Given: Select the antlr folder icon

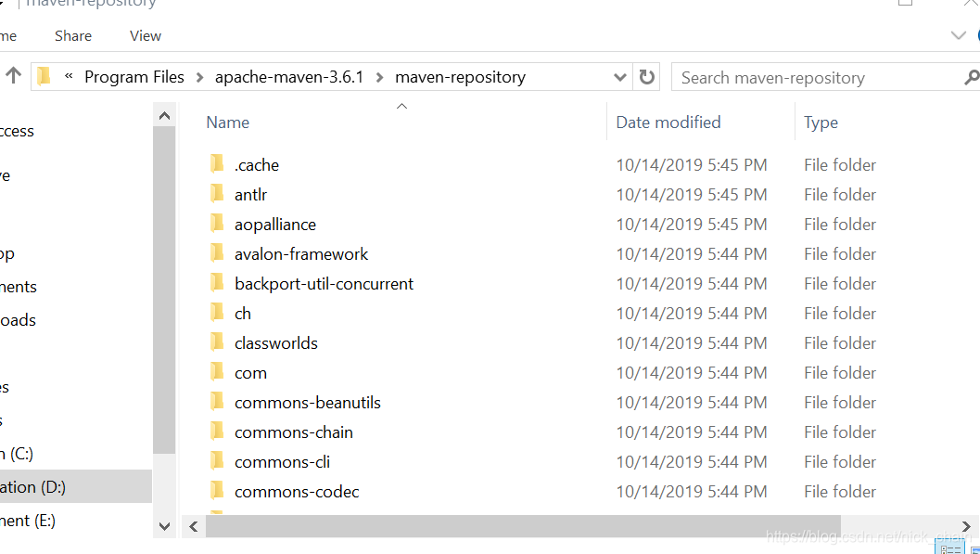Looking at the screenshot, I should coord(217,193).
